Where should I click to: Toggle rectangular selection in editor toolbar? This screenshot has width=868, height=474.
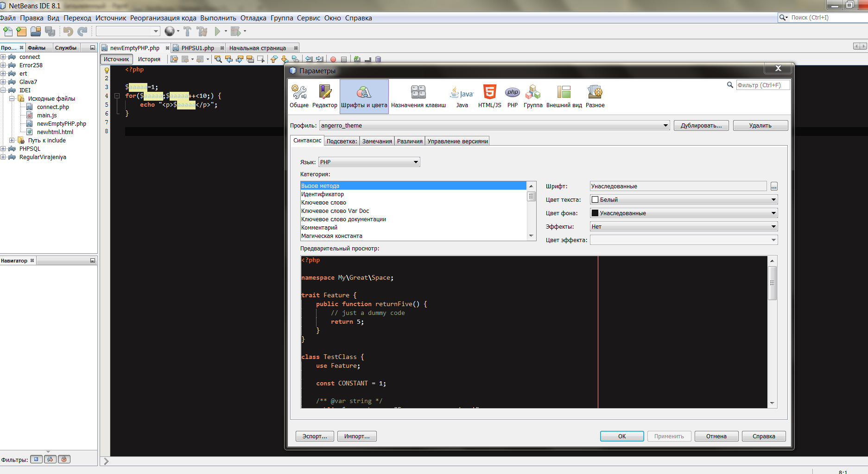(261, 59)
